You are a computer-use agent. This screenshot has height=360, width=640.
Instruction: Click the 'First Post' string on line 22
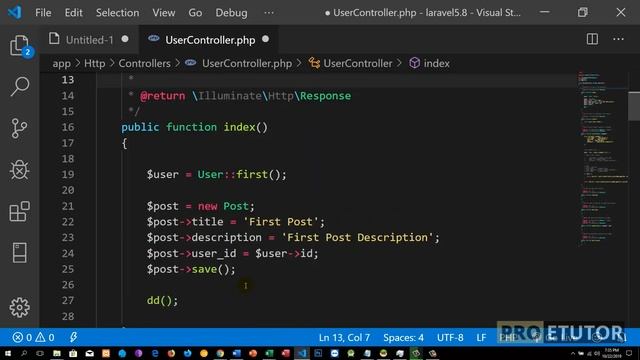pos(280,222)
